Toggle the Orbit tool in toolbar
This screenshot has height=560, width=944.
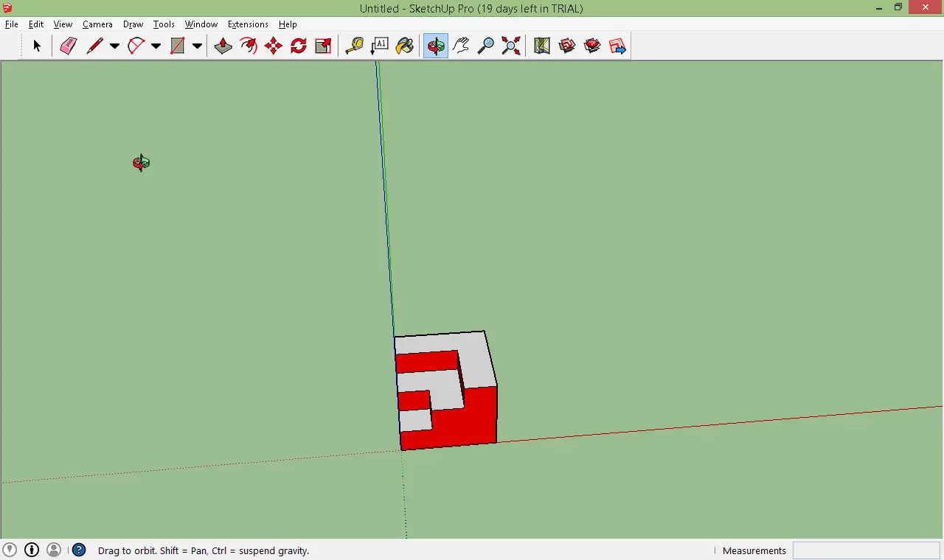pyautogui.click(x=436, y=46)
